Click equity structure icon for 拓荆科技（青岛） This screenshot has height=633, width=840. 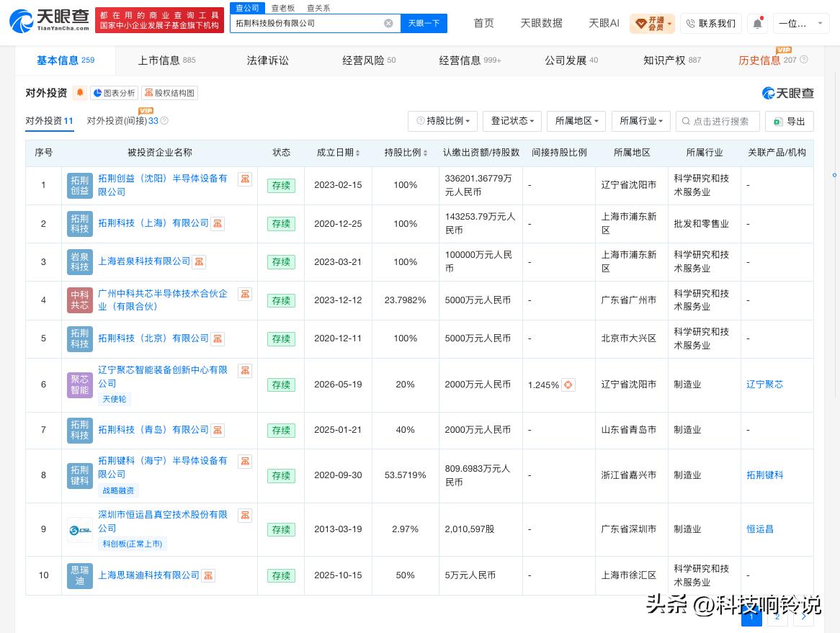pyautogui.click(x=218, y=430)
